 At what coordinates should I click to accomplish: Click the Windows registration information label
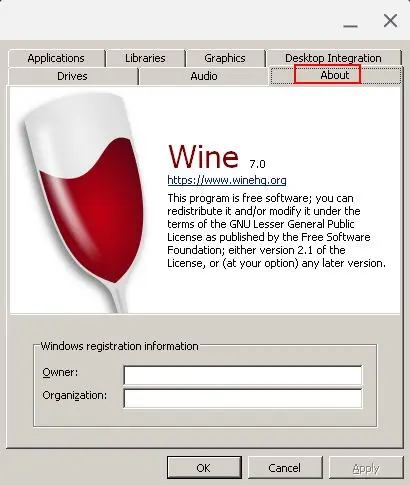pyautogui.click(x=119, y=346)
